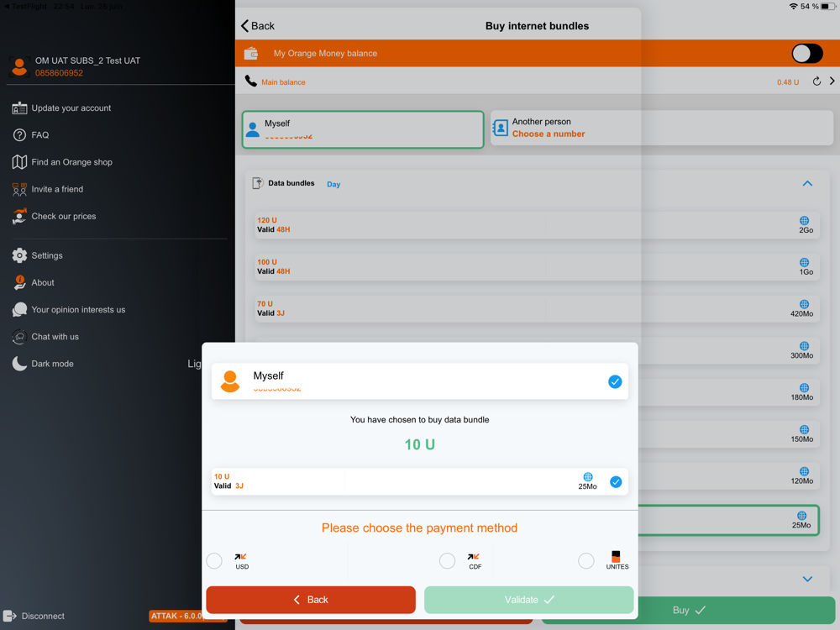840x630 pixels.
Task: Click the 0.48 U balance value
Action: coord(788,82)
